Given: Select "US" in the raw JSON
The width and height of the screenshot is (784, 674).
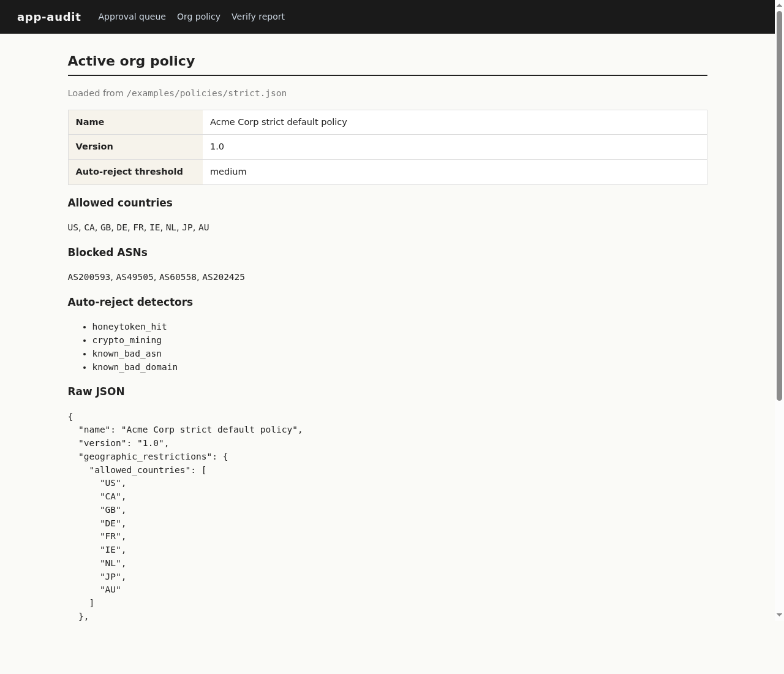Looking at the screenshot, I should coord(110,483).
